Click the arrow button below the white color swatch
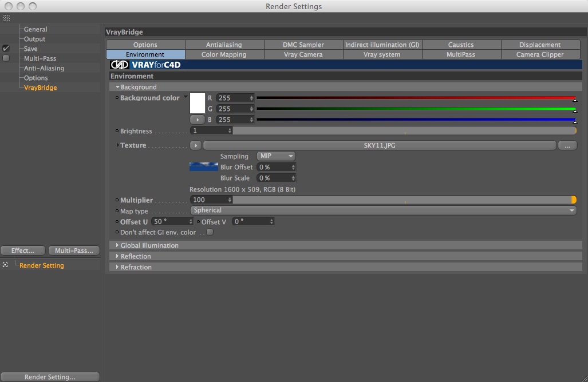The width and height of the screenshot is (588, 382). (198, 120)
